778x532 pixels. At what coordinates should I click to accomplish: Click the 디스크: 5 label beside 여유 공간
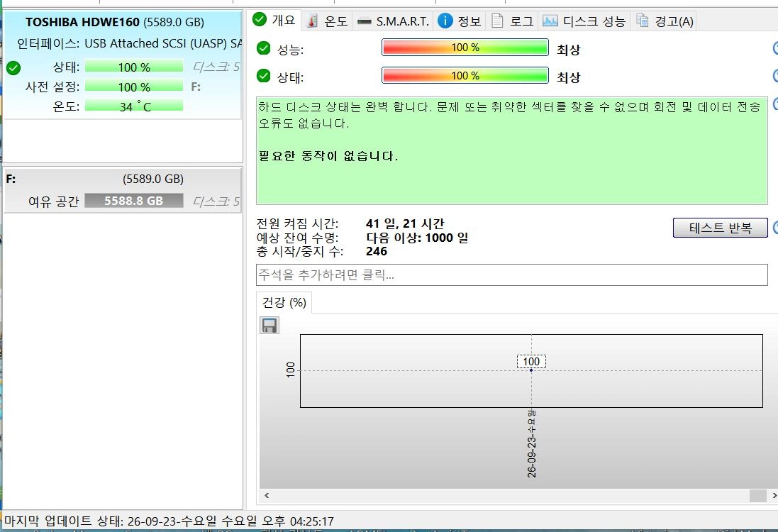[216, 201]
